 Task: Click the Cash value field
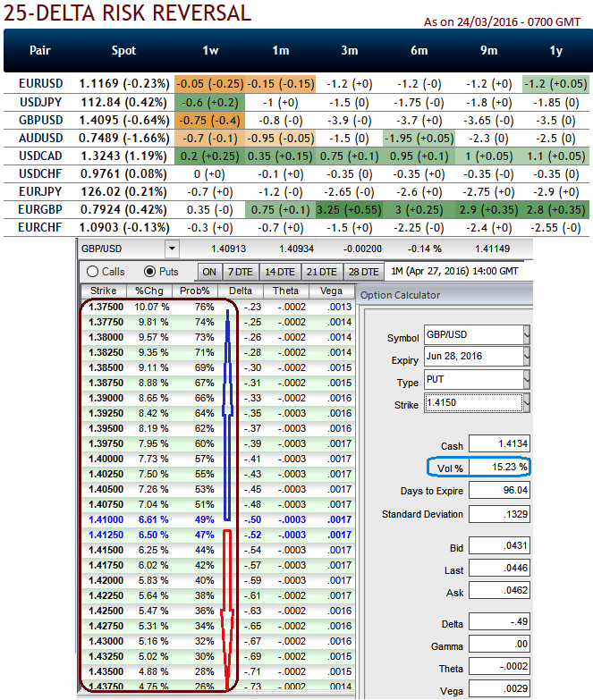(498, 444)
